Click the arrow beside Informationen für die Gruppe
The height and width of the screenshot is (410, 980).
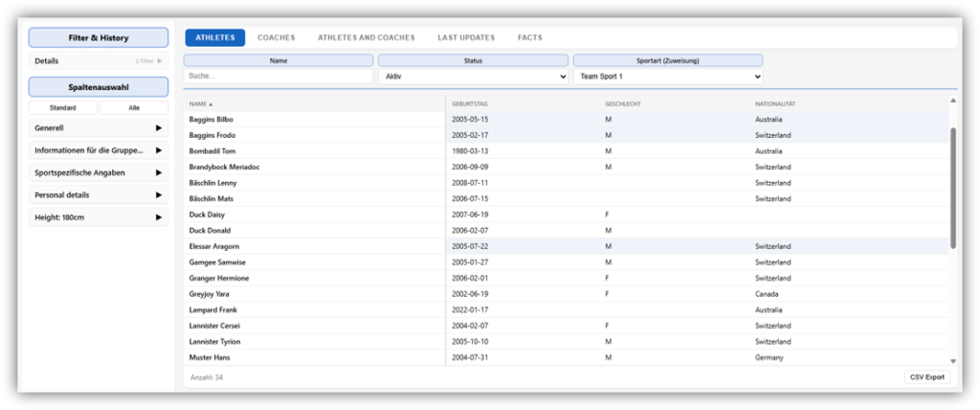click(158, 150)
